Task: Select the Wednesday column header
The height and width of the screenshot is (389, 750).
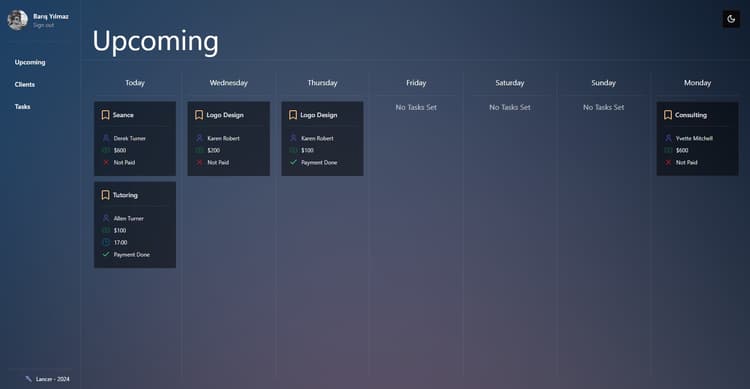Action: point(229,83)
